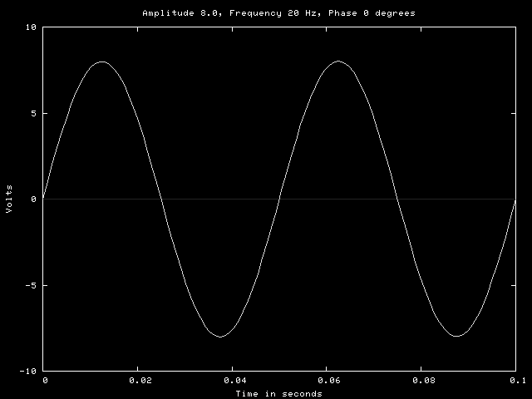This screenshot has height=399, width=532.
Task: Click the waveform's zero crossing at 0.025 seconds
Action: click(161, 199)
